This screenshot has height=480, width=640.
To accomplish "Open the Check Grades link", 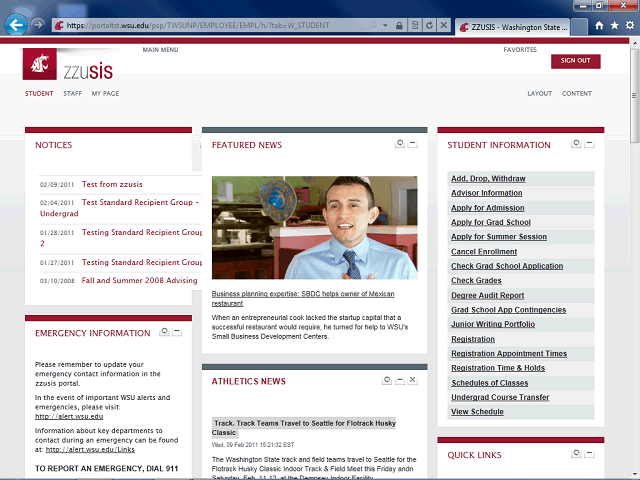I will pos(476,281).
